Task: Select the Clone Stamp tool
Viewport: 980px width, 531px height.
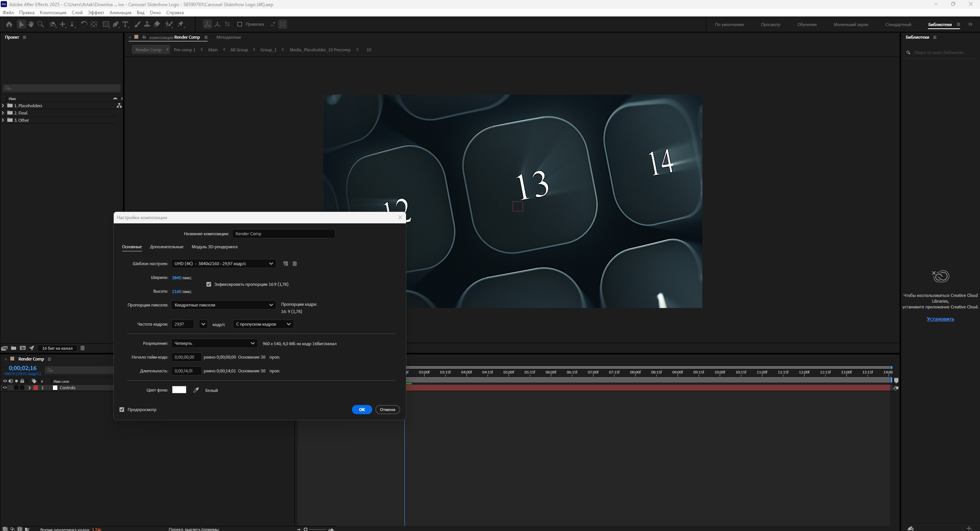Action: (x=147, y=24)
